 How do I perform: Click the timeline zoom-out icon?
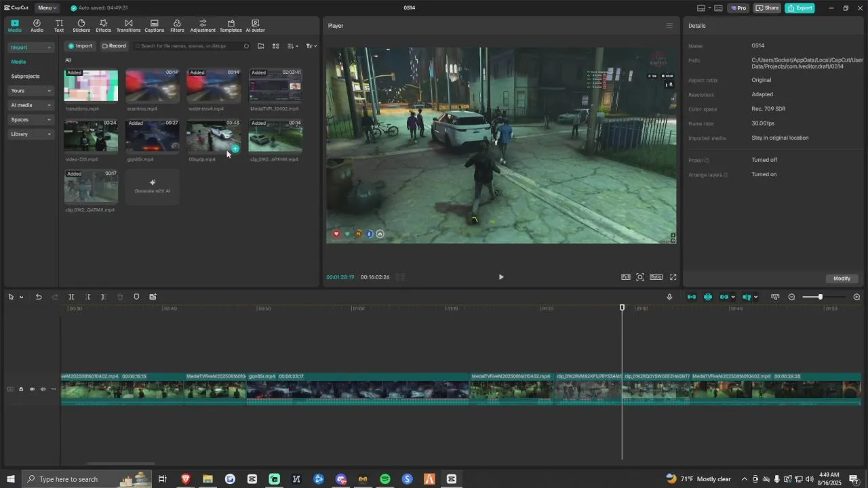point(791,297)
